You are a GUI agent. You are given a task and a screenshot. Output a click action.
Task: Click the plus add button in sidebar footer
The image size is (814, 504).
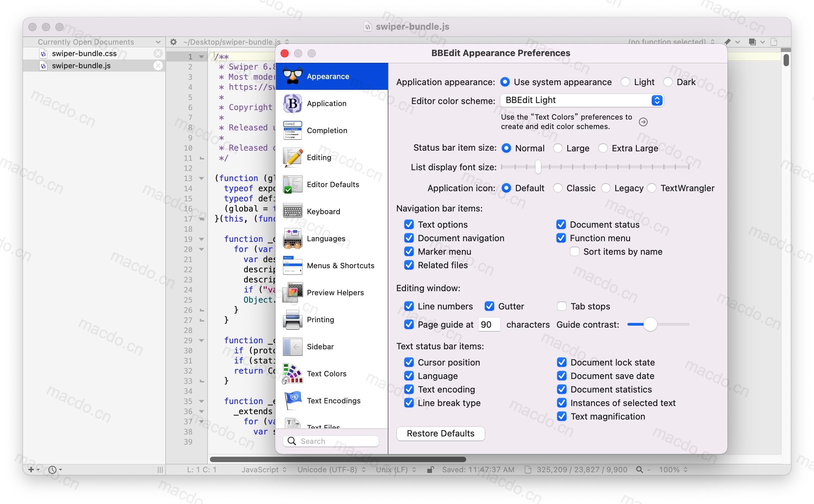[31, 470]
